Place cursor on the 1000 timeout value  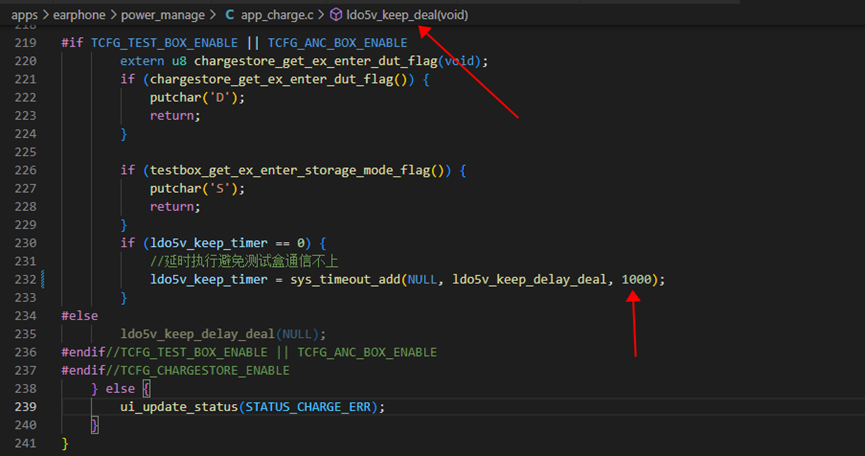637,280
